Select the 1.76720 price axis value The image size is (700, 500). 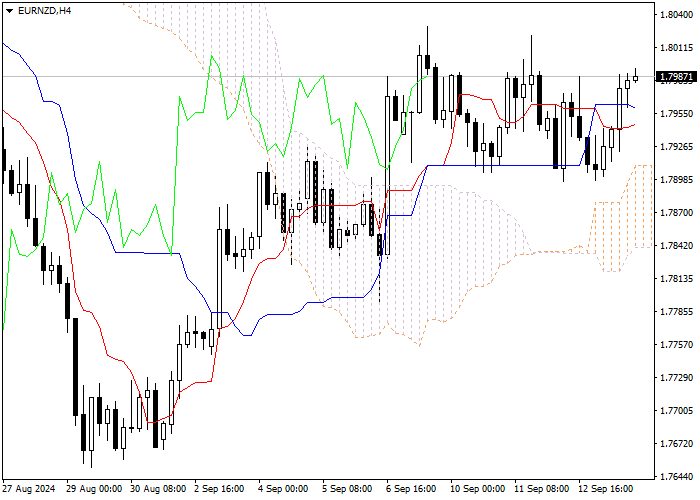[676, 444]
